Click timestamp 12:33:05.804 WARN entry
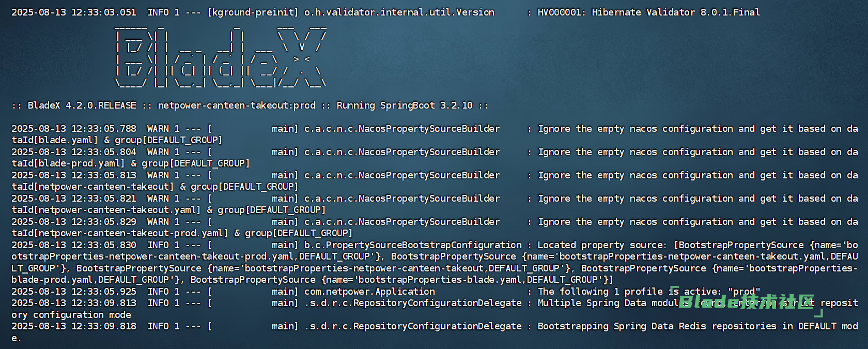This screenshot has height=349, width=868. tap(74, 152)
